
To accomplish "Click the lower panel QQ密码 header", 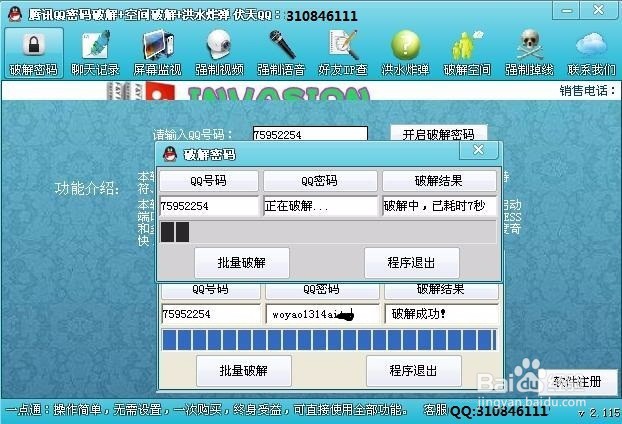I will point(322,290).
